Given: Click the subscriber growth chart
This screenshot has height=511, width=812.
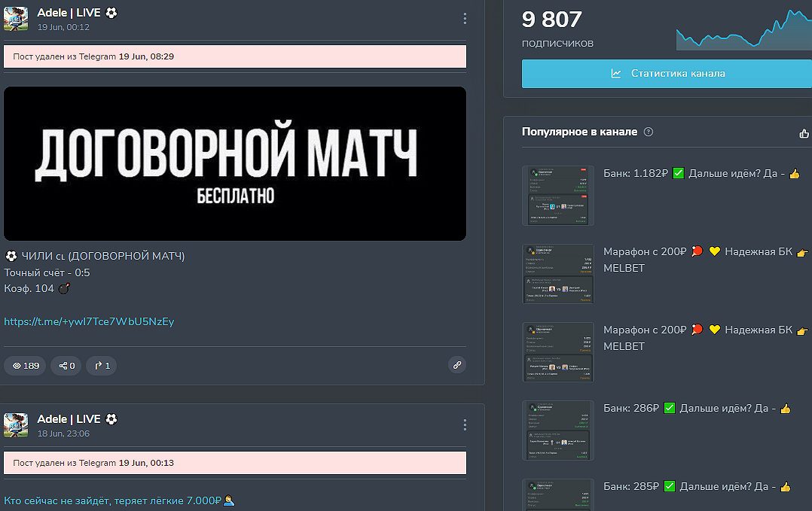Looking at the screenshot, I should pos(743,30).
